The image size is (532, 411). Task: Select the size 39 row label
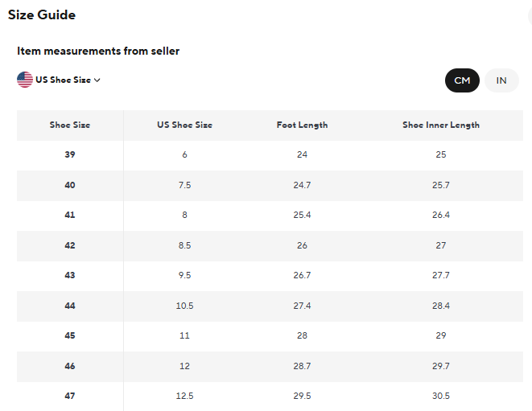[70, 154]
